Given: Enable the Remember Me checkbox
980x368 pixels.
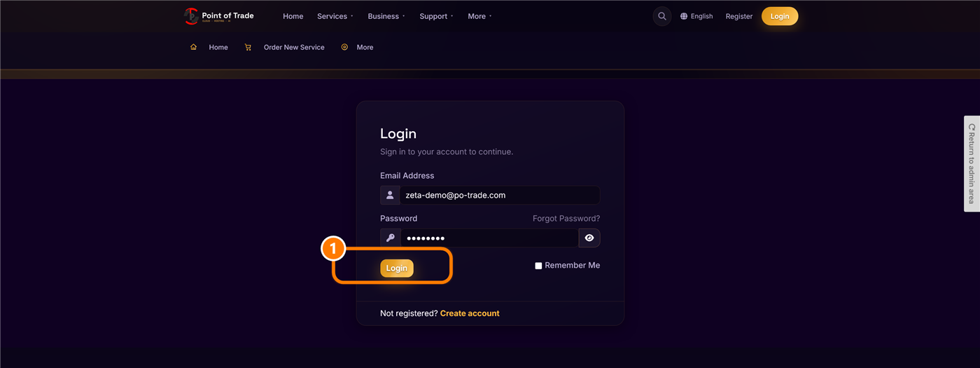Looking at the screenshot, I should [538, 266].
